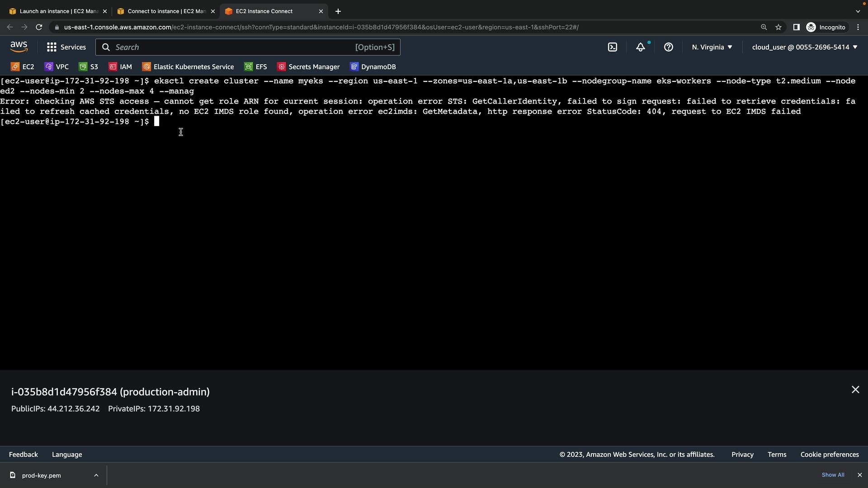Open S3 shortcut in favorites bar

89,67
